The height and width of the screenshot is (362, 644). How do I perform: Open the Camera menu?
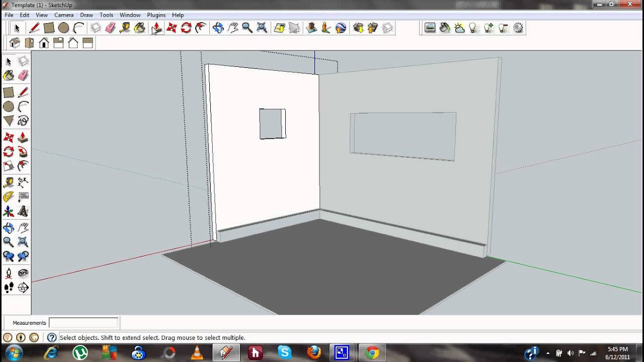pyautogui.click(x=64, y=15)
